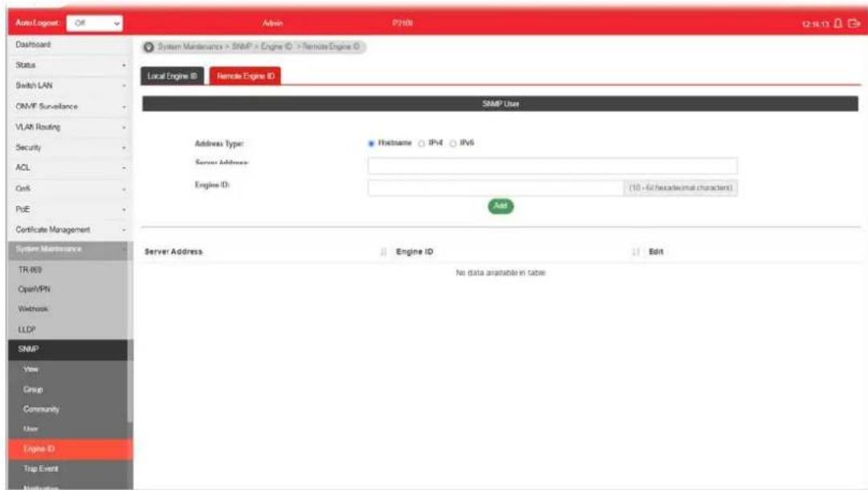Expand ONVIF Surveillance menu

click(x=70, y=106)
